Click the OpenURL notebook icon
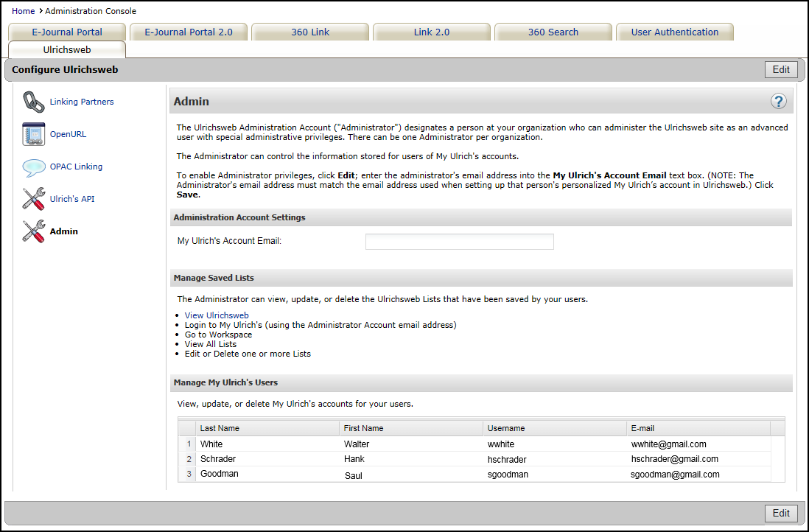Screen dimensions: 809x532 click(x=33, y=134)
